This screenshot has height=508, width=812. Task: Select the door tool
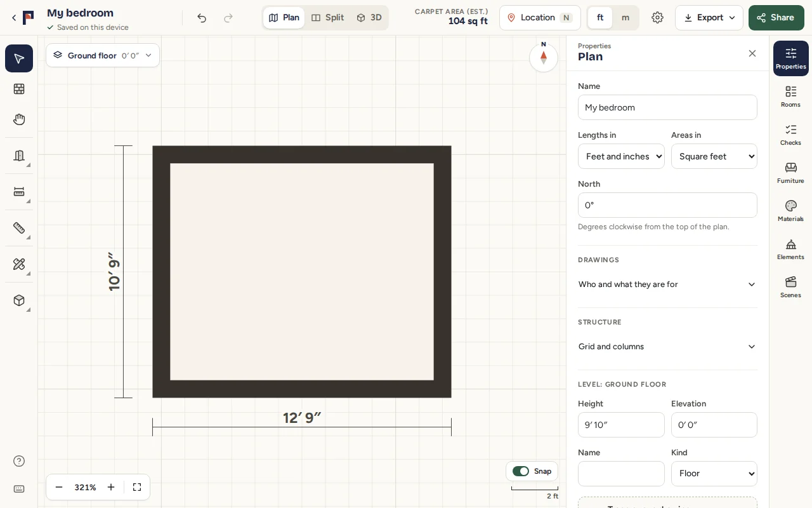pyautogui.click(x=19, y=156)
